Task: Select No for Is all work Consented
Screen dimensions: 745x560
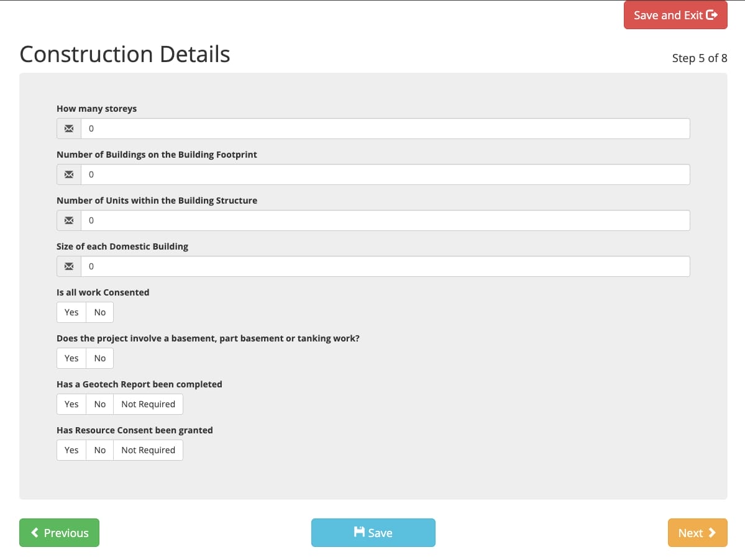Action: click(x=100, y=312)
